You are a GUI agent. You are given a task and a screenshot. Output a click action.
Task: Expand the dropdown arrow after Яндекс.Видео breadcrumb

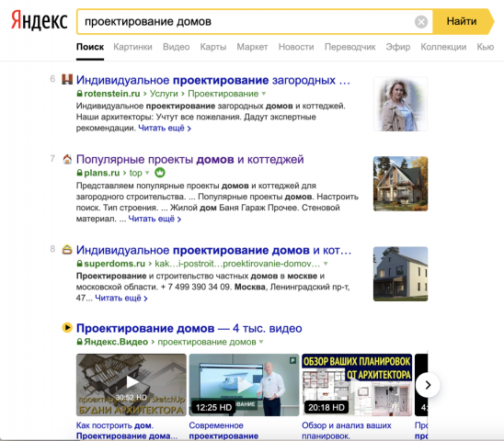point(261,342)
